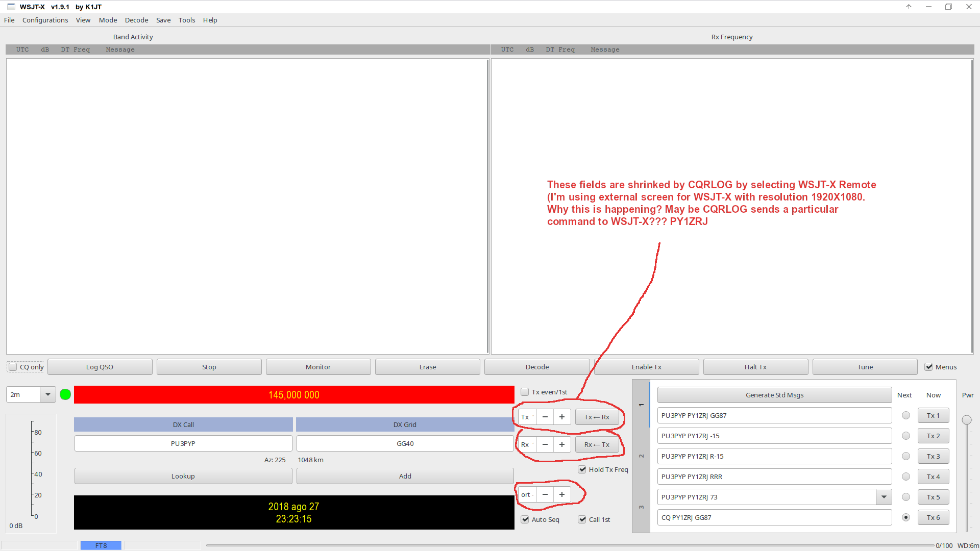Image resolution: width=980 pixels, height=551 pixels.
Task: Open the Tools menu
Action: (x=187, y=20)
